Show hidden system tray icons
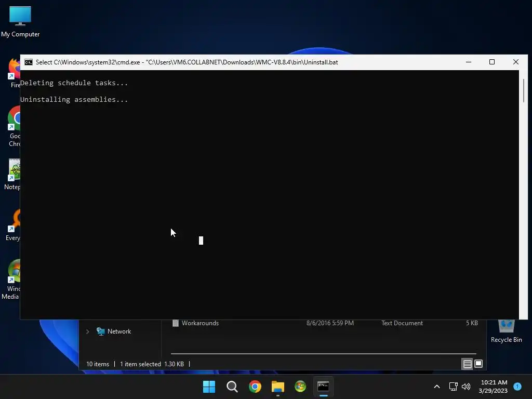Image resolution: width=532 pixels, height=399 pixels. coord(437,387)
